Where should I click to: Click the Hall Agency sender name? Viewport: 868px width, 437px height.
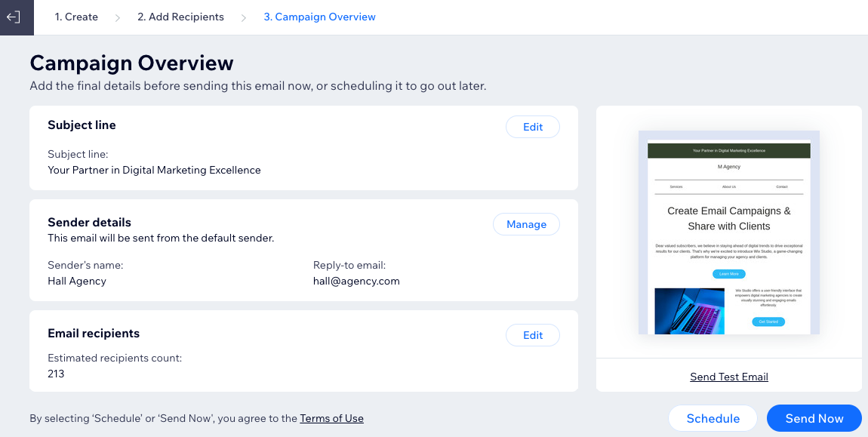coord(76,281)
